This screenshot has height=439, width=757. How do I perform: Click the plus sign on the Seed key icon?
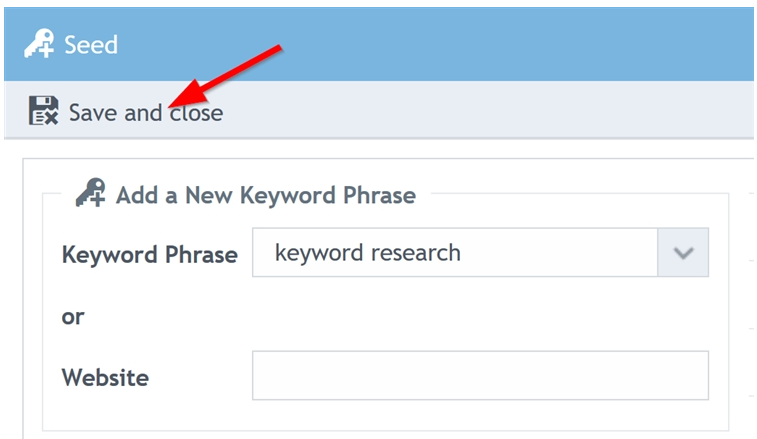pos(46,50)
